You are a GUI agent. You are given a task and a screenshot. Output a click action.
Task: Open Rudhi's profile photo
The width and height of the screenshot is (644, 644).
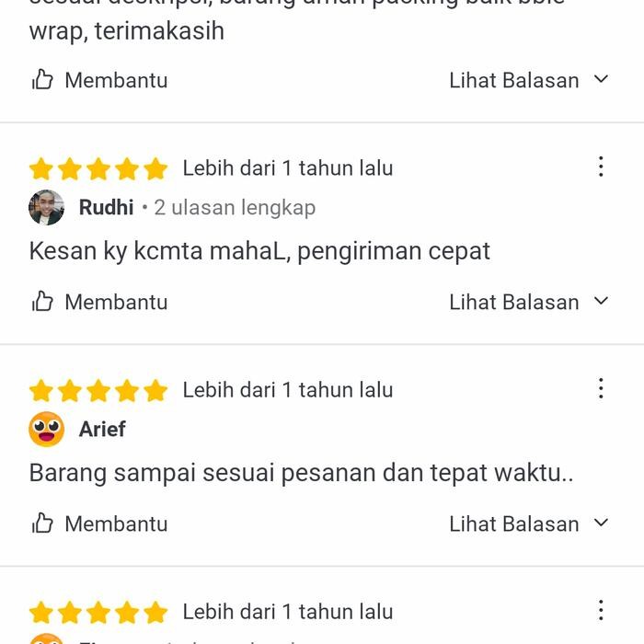click(x=46, y=207)
